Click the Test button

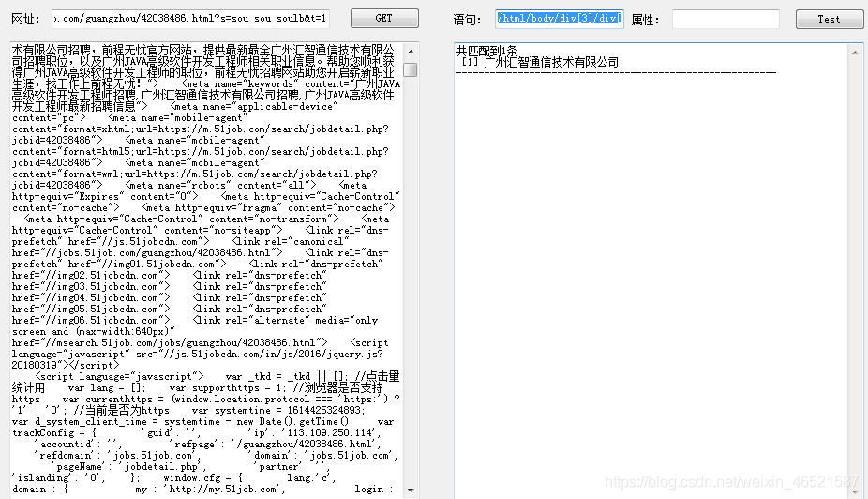829,19
